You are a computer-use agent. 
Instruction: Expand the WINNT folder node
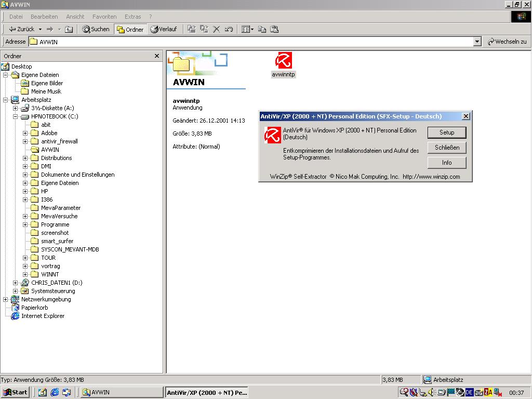(25, 274)
